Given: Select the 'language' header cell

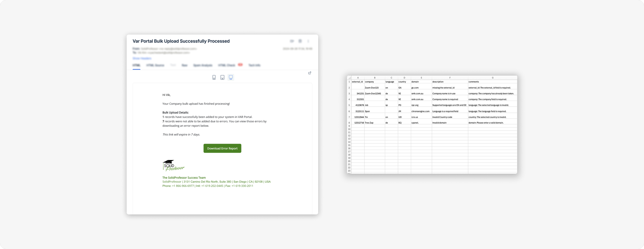Looking at the screenshot, I should pos(391,82).
